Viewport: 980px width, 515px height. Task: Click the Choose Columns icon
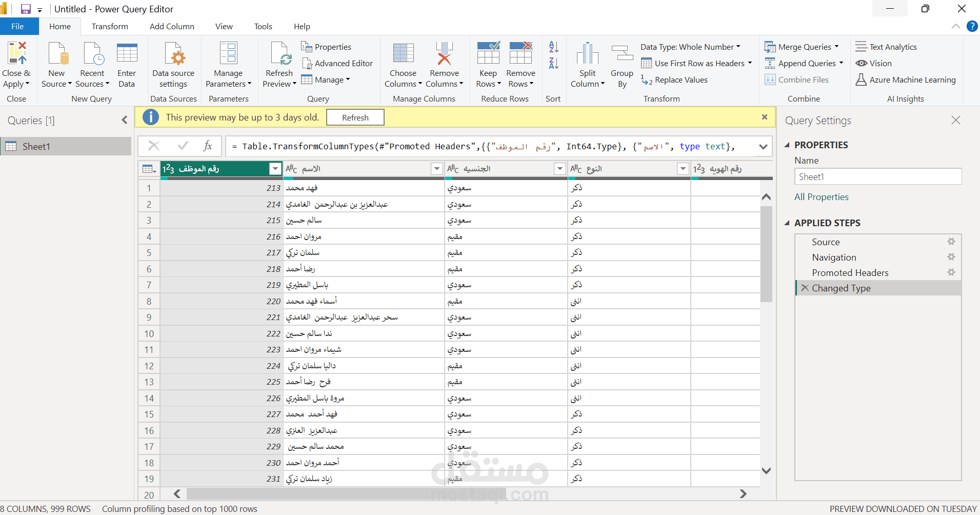coord(403,54)
